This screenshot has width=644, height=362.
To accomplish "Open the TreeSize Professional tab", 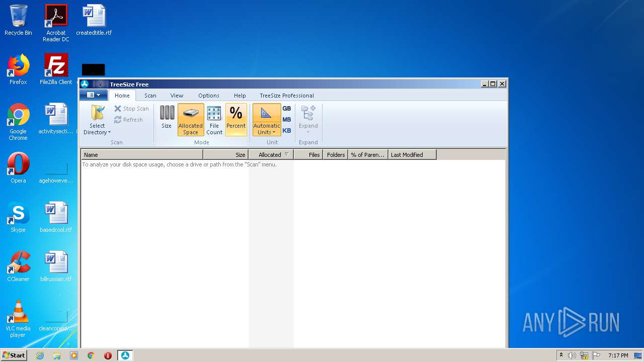I will (287, 96).
